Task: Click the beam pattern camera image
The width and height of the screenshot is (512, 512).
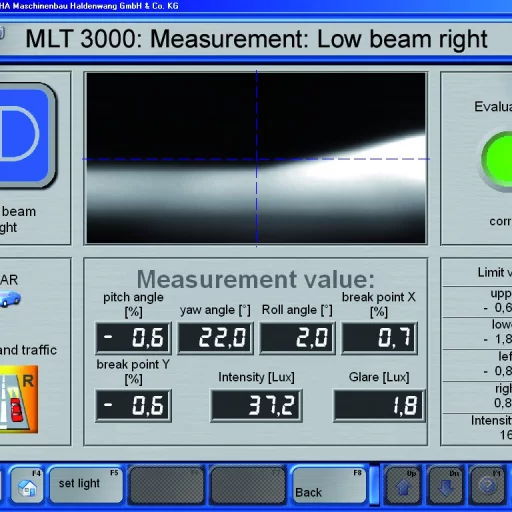Action: click(x=256, y=158)
